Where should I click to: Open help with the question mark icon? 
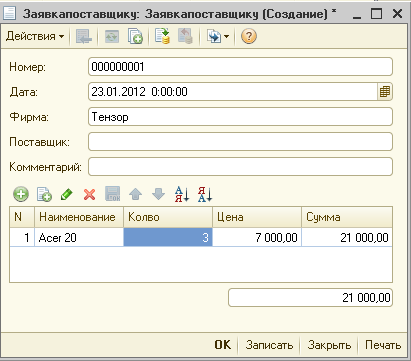tap(249, 36)
